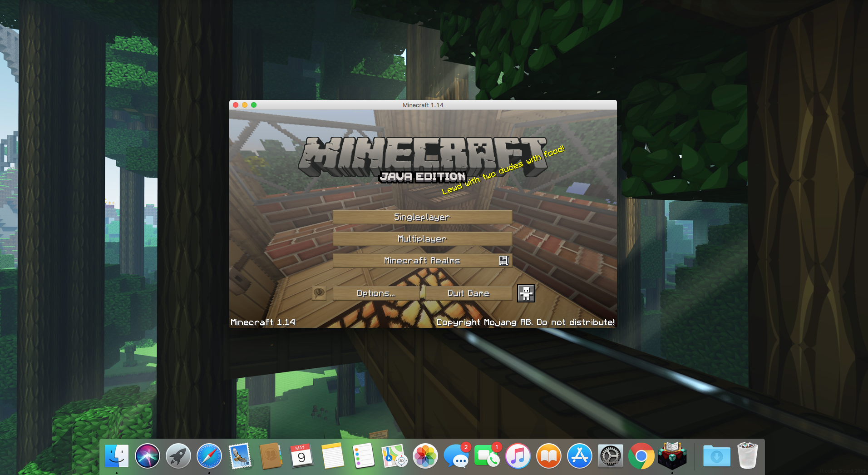Launch Siri from the dock
Viewport: 868px width, 475px height.
click(148, 456)
